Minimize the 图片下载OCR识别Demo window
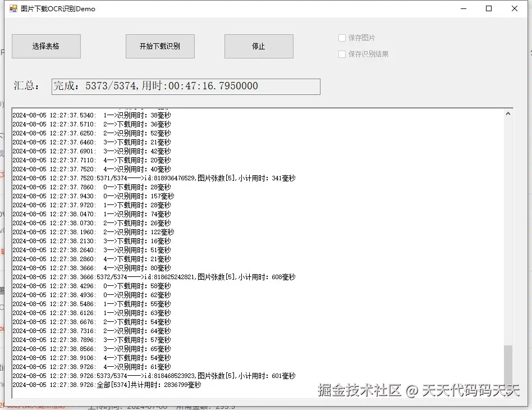Screen dimensions: 532x410 tap(464, 8)
